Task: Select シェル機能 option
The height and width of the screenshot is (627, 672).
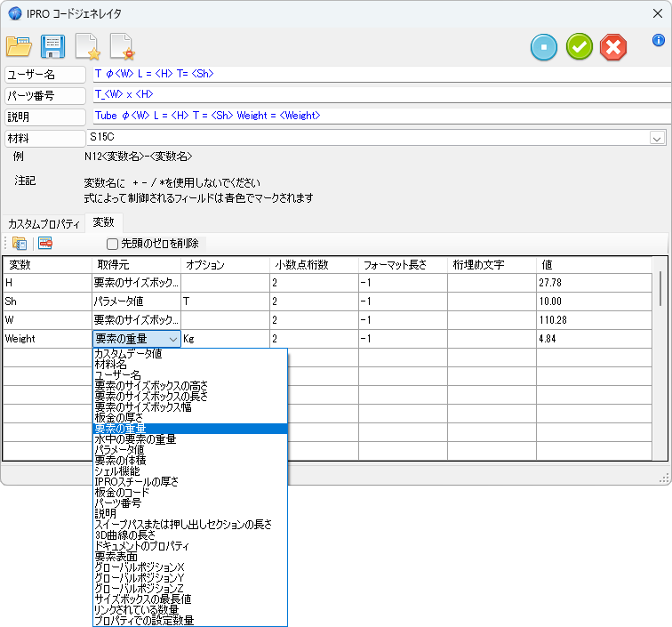Action: tap(190, 471)
